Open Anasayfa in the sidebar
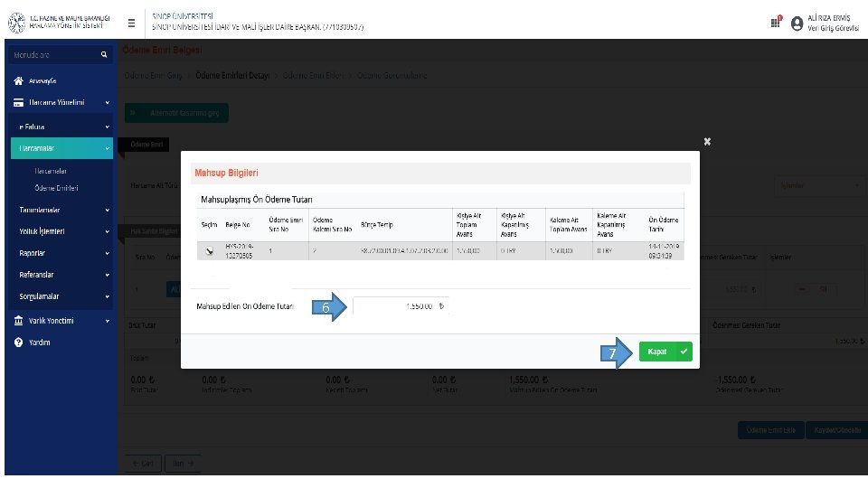The width and height of the screenshot is (868, 488). click(42, 80)
